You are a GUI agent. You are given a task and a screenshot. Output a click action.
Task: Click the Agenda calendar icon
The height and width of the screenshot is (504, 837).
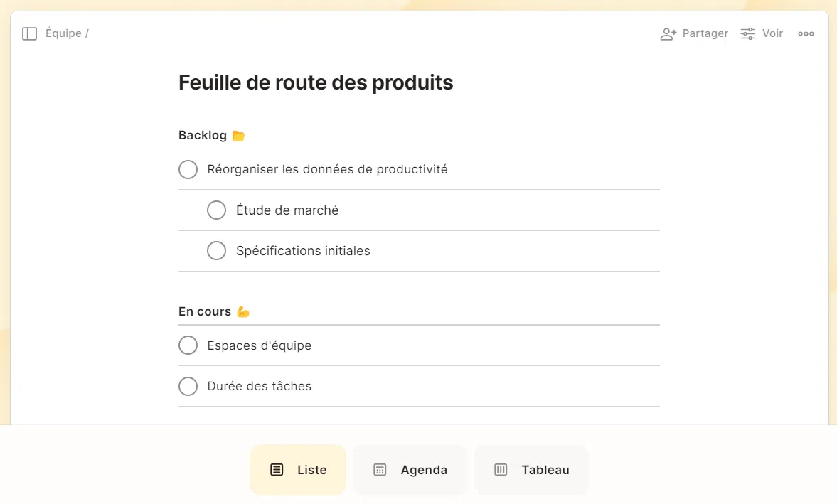point(380,470)
